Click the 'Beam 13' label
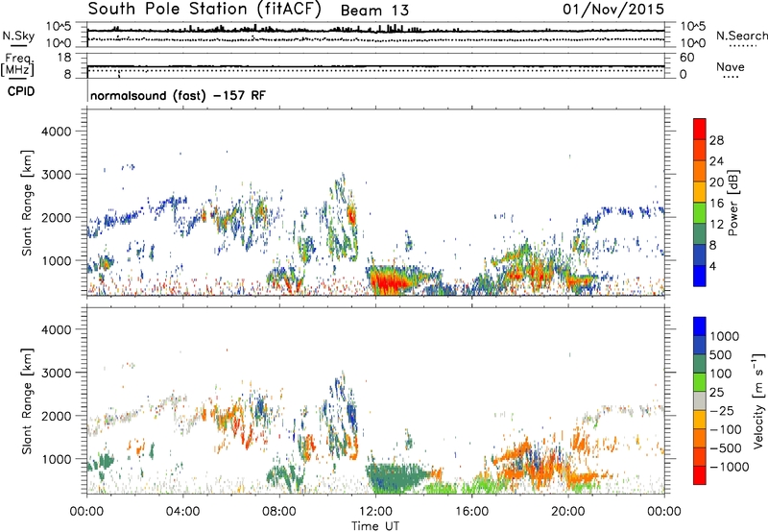Screen dimensions: 768x532 (x=374, y=11)
